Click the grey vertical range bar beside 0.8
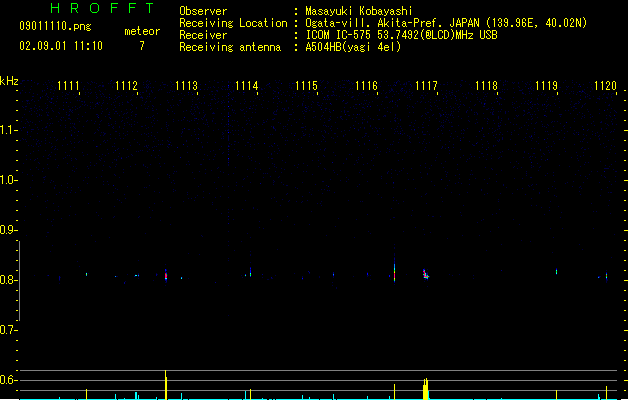The image size is (629, 400). click(19, 281)
